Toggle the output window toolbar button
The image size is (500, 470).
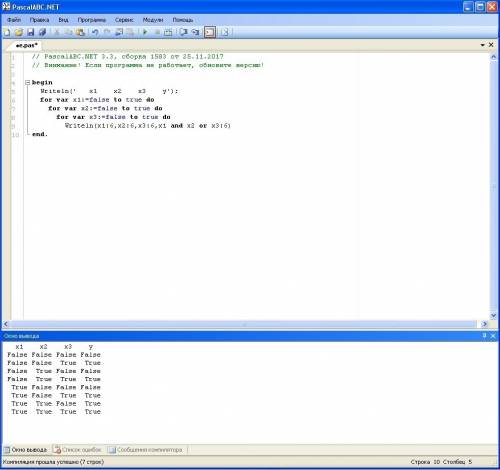(x=210, y=32)
